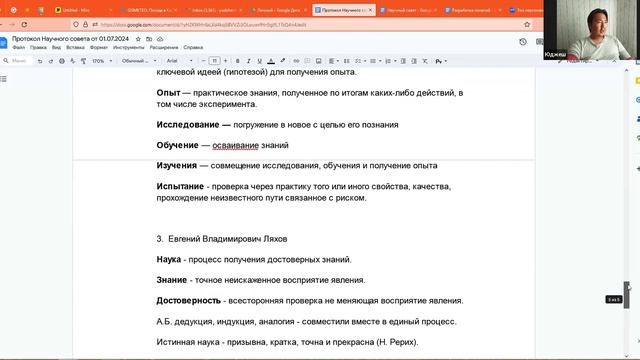The width and height of the screenshot is (640, 360).
Task: Increase font size with plus button
Action: click(x=225, y=61)
